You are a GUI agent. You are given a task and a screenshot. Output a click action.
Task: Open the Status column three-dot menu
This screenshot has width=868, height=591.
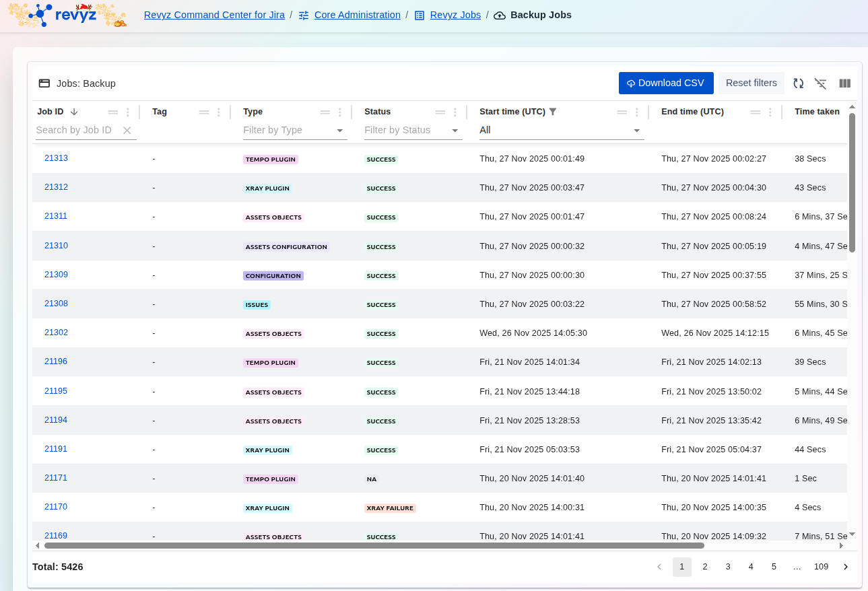tap(455, 112)
